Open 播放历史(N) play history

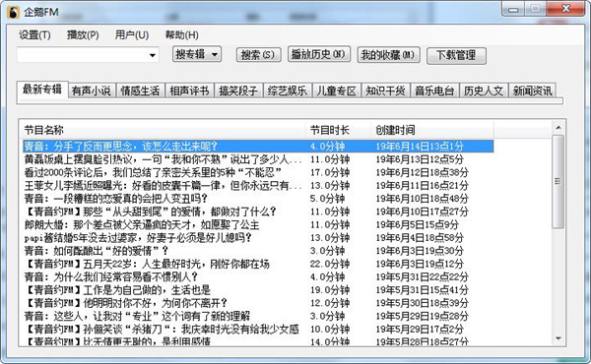(319, 54)
